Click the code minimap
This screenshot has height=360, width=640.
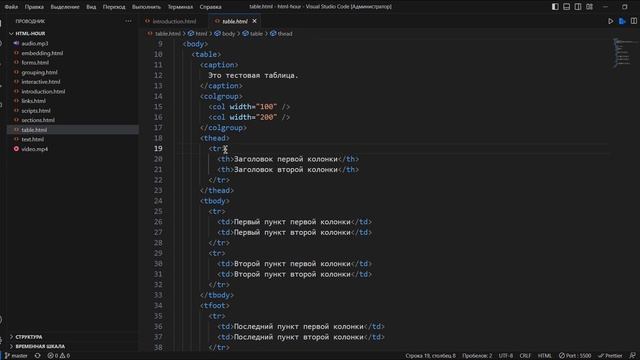point(623,53)
